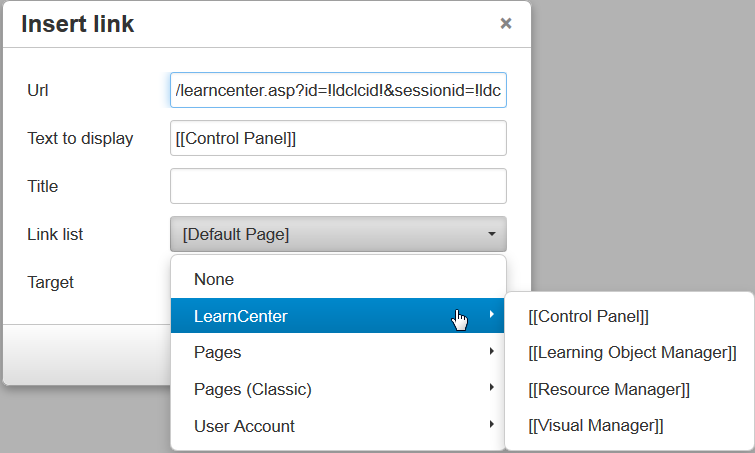755x453 pixels.
Task: Choose [[Control Panel]] from submenu
Action: [x=588, y=316]
